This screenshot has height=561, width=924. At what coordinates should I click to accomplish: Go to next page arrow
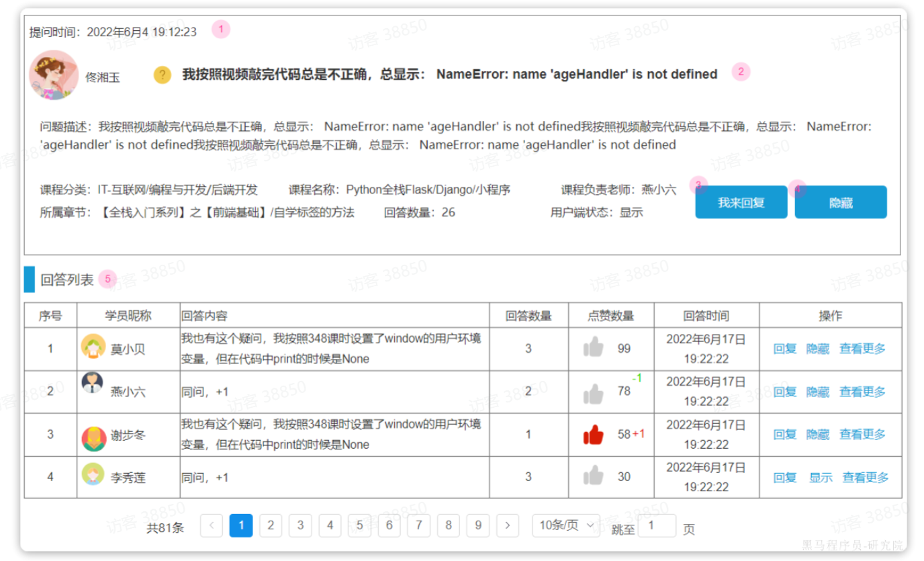coord(508,525)
